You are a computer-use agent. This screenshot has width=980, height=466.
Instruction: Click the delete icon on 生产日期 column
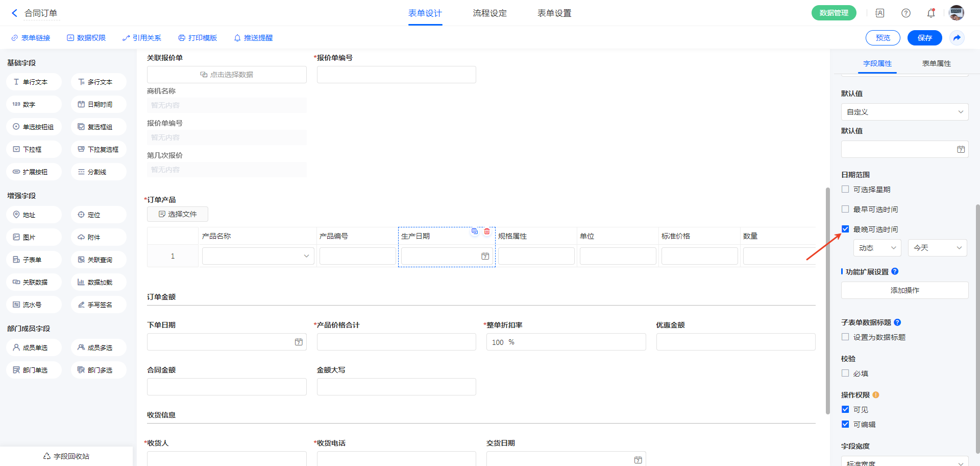487,231
